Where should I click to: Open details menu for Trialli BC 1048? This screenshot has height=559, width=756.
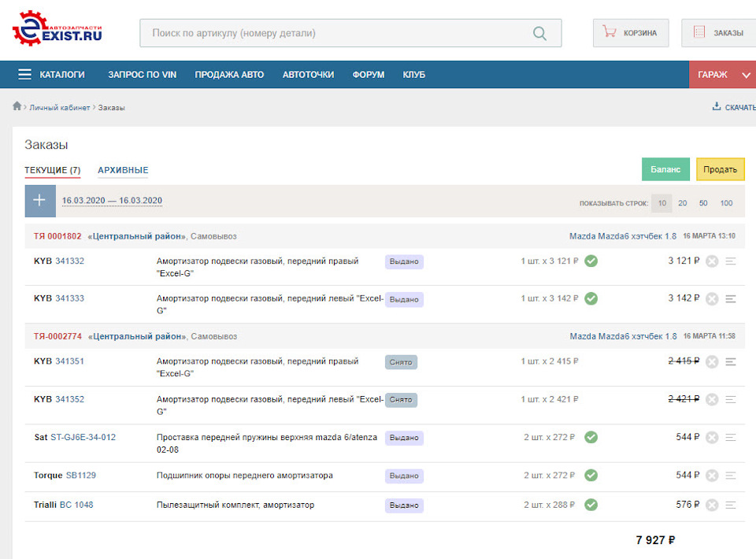point(731,505)
